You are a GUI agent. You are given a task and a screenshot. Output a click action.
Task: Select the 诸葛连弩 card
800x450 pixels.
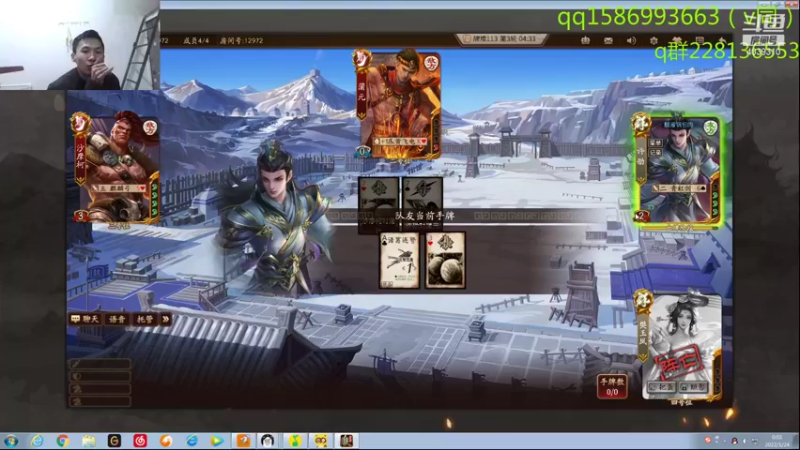pos(399,260)
